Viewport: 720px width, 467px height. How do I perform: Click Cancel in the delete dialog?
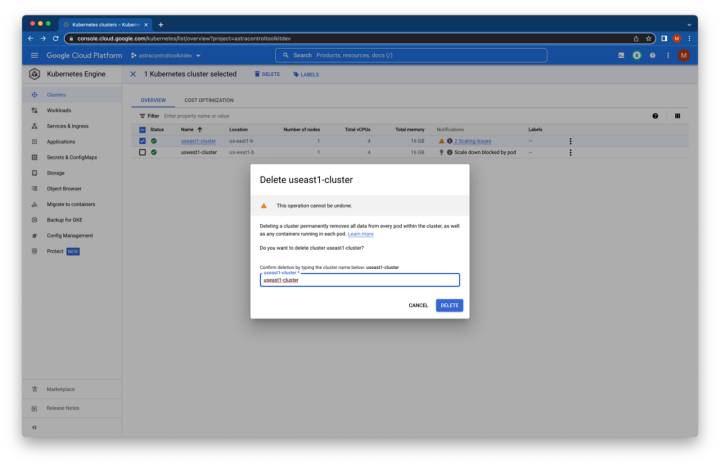pos(418,305)
